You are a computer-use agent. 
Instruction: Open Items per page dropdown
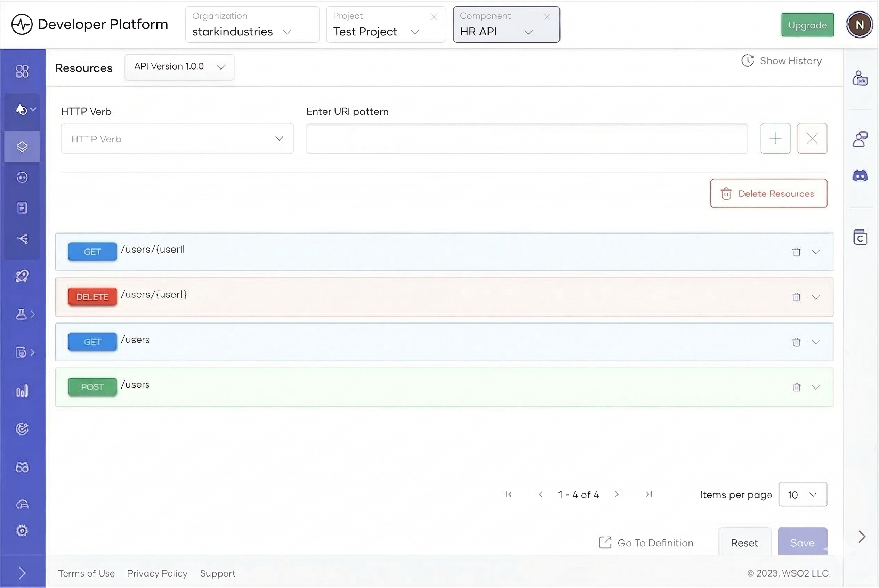[803, 495]
